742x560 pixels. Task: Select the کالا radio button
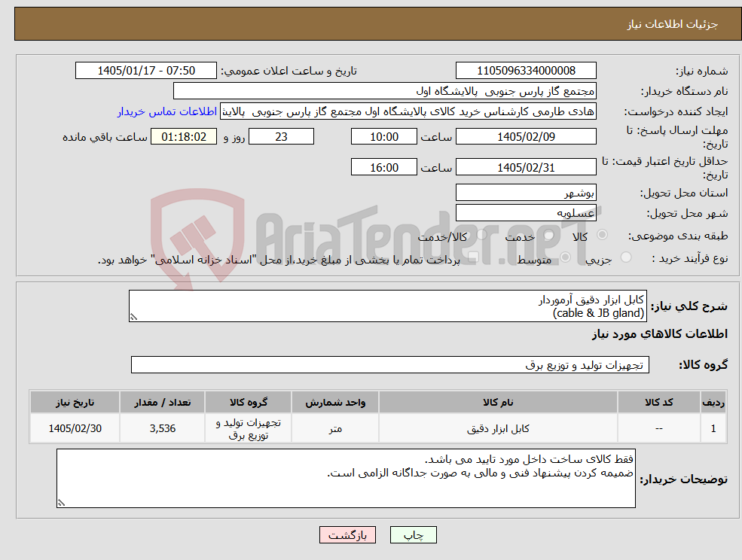click(603, 235)
